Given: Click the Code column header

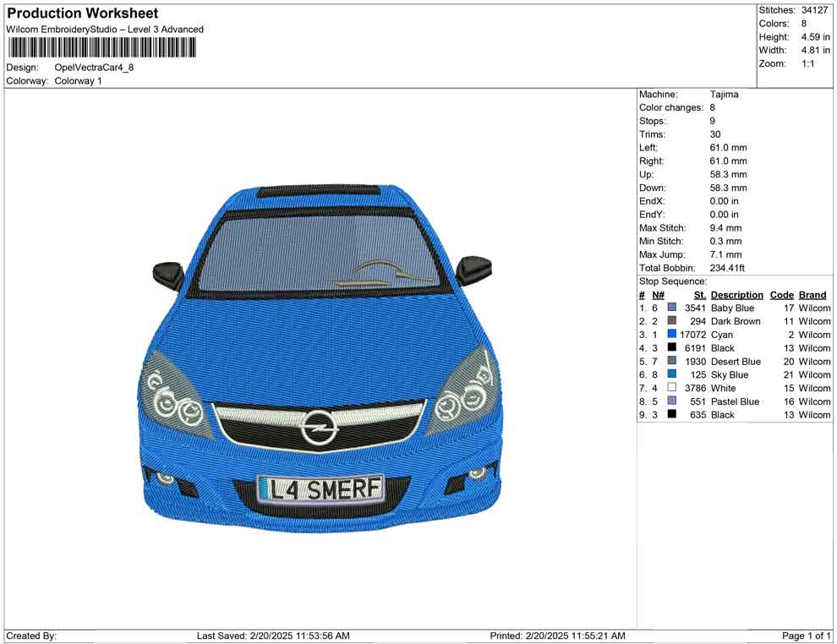Looking at the screenshot, I should click(782, 295).
